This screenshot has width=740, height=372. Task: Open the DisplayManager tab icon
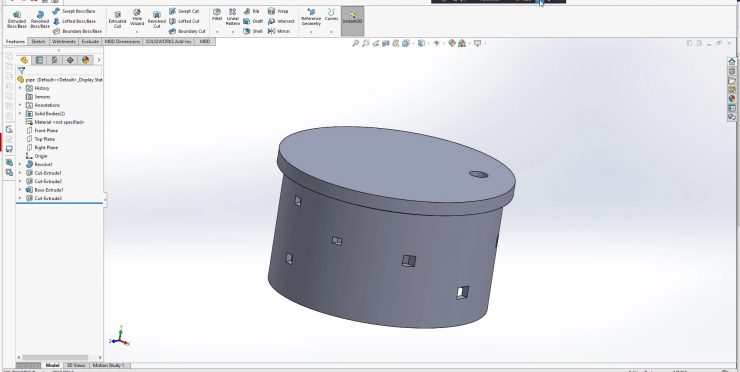(x=85, y=60)
